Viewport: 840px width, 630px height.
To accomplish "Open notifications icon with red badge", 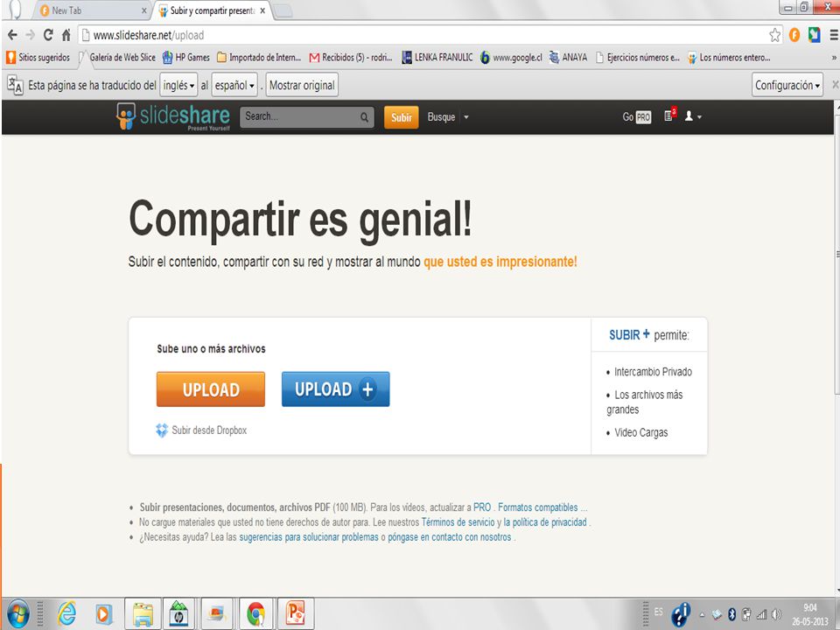I will click(670, 115).
